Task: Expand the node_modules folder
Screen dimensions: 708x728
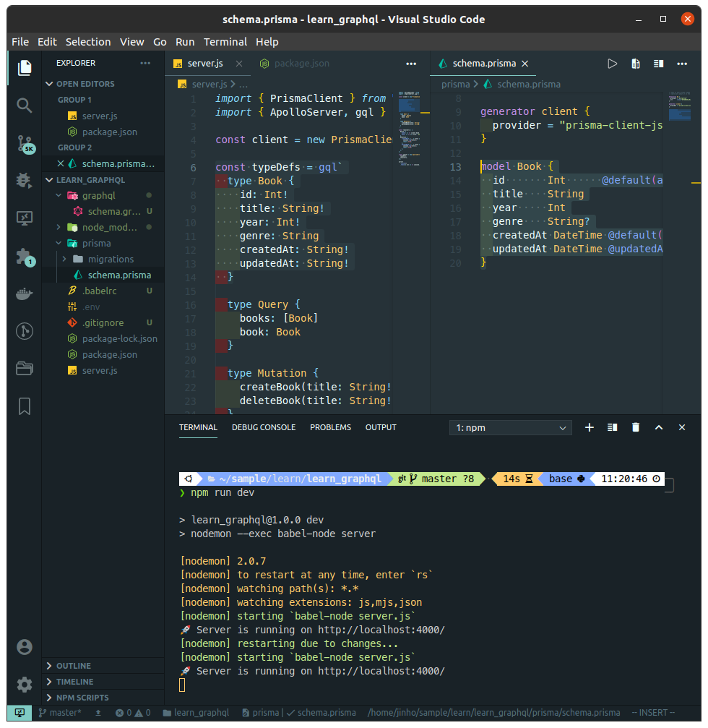Action: (x=59, y=227)
